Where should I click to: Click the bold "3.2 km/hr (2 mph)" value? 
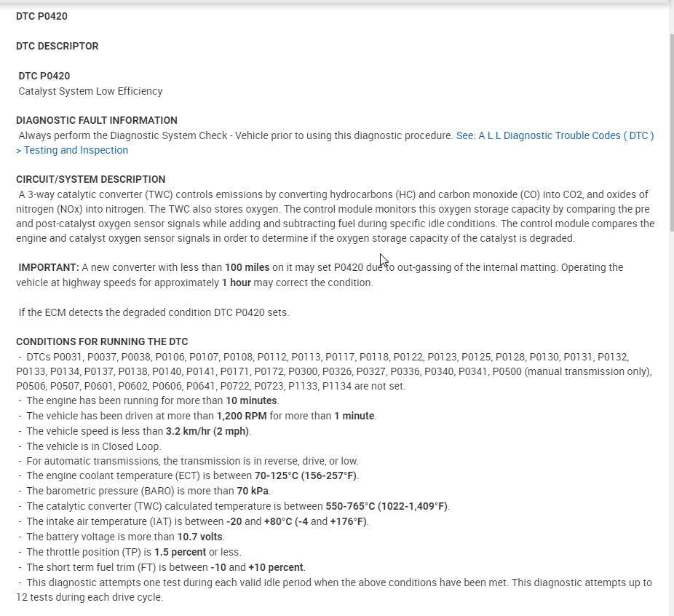pos(207,431)
